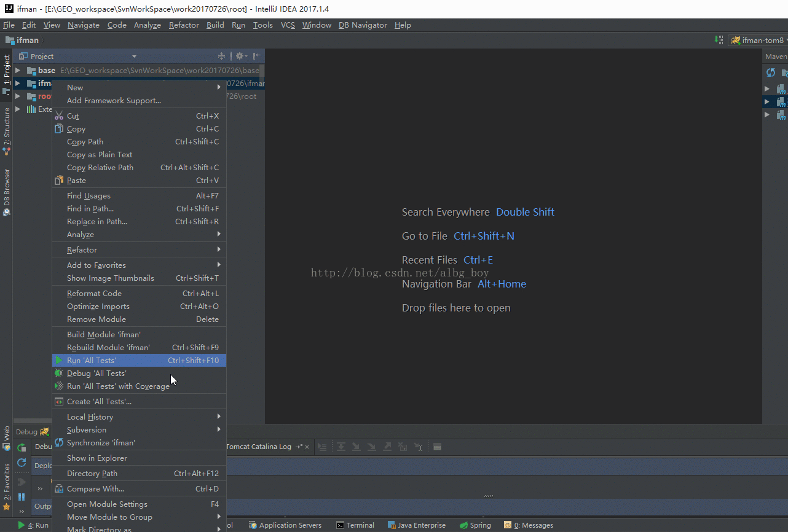Click the coverage icon beside Run with Coverage
788x532 pixels.
point(59,386)
